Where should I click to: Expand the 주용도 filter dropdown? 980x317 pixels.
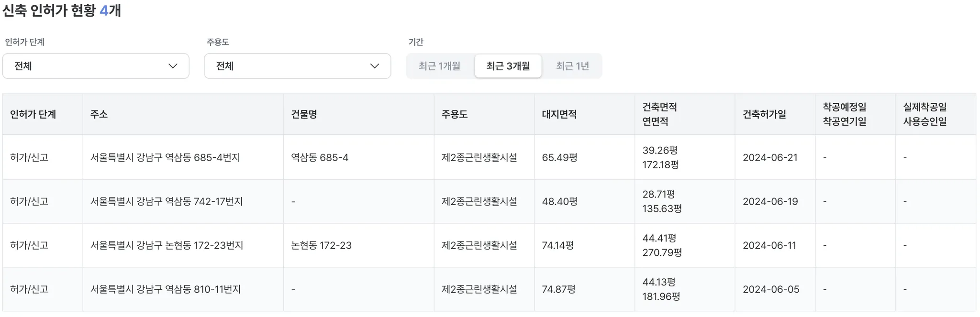click(297, 66)
